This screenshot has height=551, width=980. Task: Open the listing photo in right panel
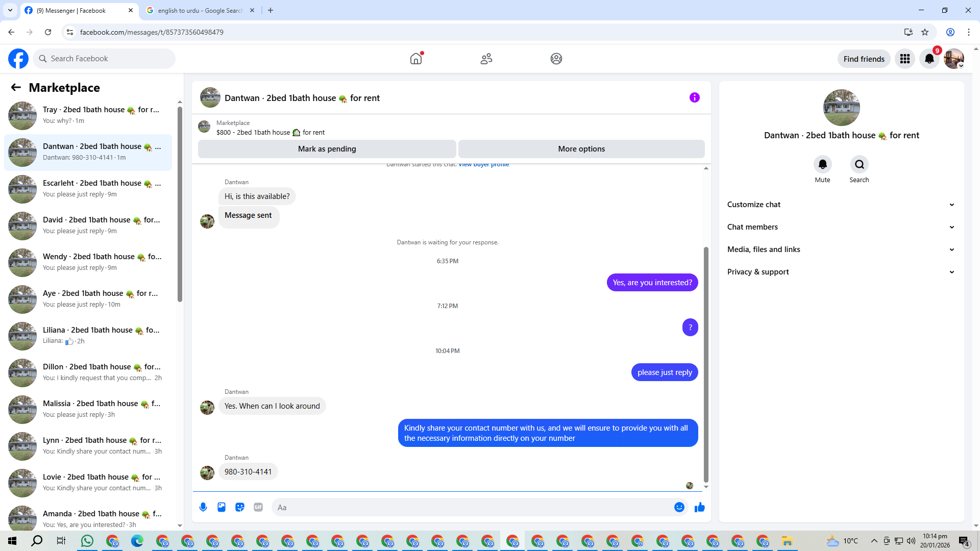coord(841,108)
